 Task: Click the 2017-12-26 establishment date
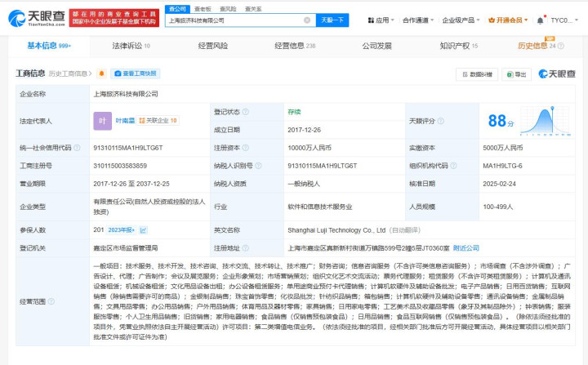304,130
